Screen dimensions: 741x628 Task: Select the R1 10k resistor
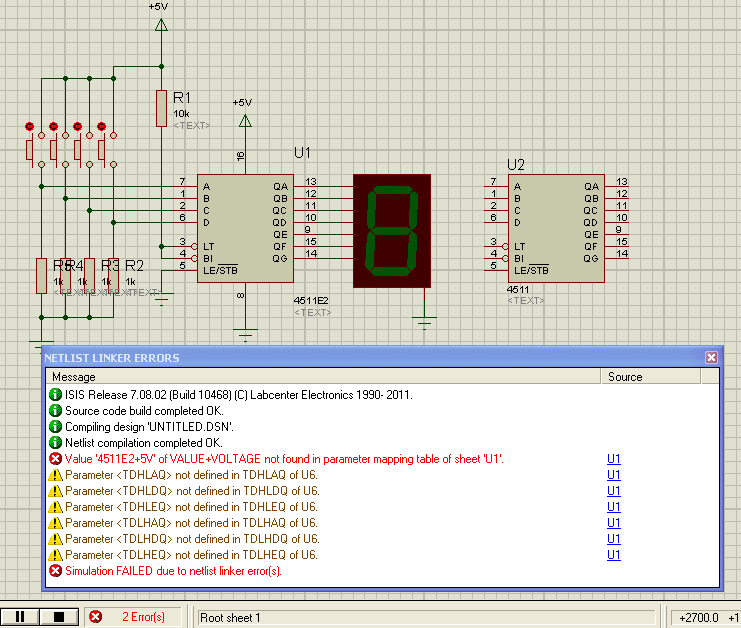(161, 108)
